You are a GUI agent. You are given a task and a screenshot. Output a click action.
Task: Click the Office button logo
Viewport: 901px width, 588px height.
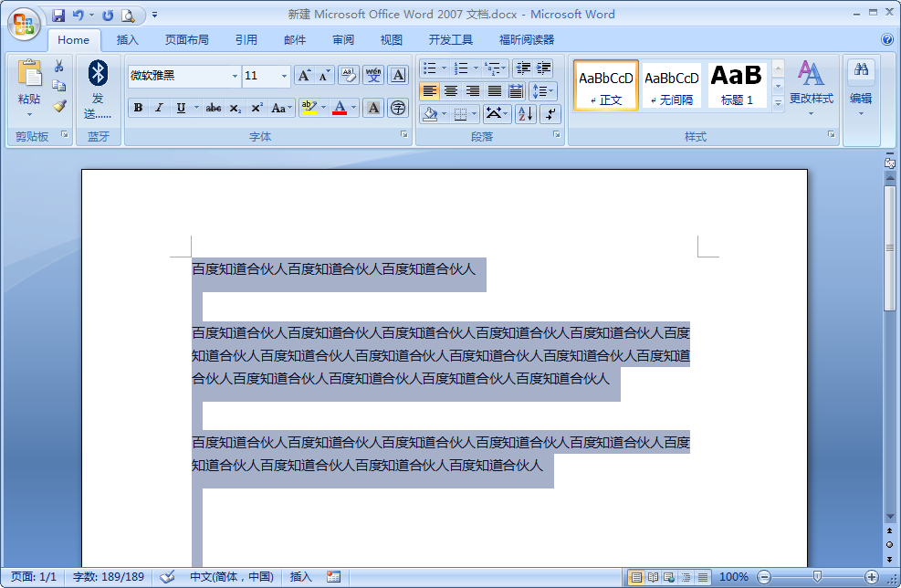click(24, 24)
